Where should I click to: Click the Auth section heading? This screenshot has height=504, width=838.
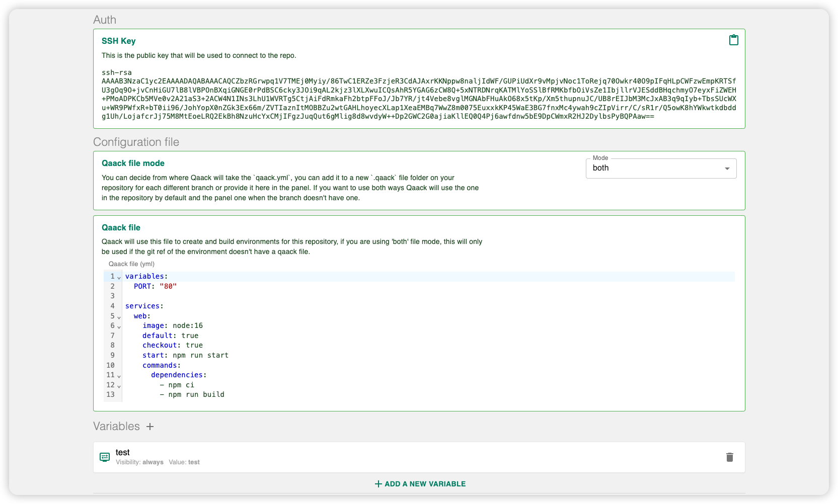point(105,20)
